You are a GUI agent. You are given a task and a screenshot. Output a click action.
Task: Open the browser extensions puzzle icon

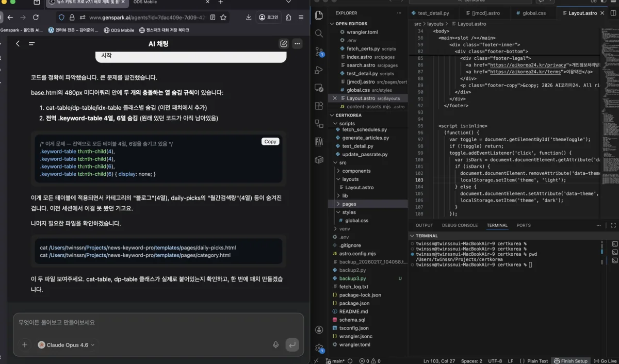click(x=288, y=18)
